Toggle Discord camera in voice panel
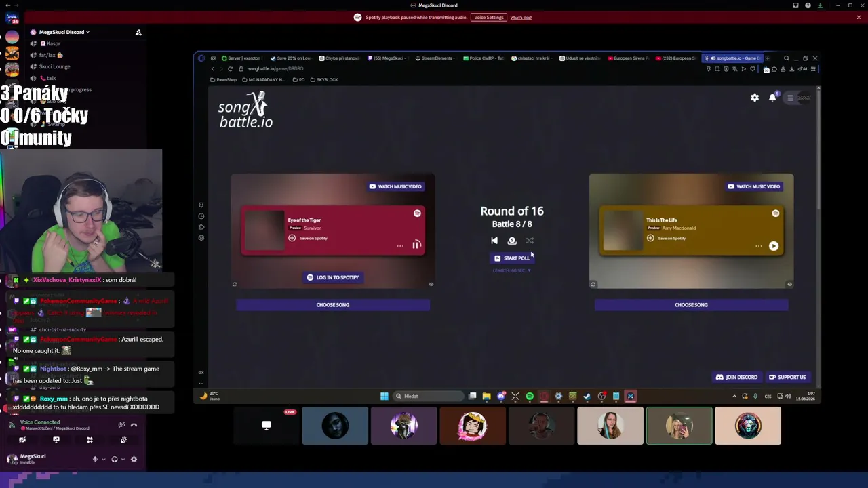The width and height of the screenshot is (868, 488). [22, 440]
